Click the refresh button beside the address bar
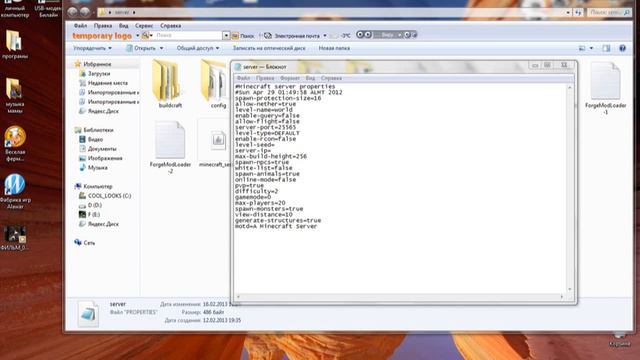The height and width of the screenshot is (360, 640). tap(578, 13)
